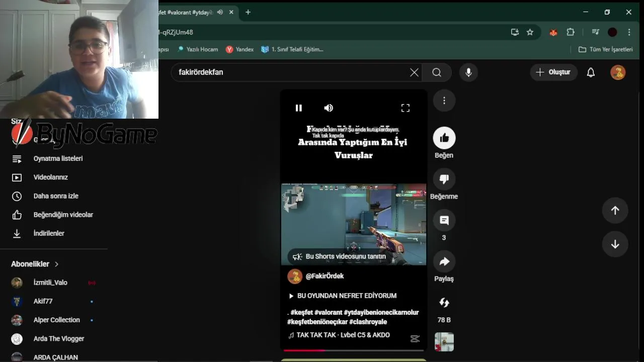This screenshot has height=362, width=644.
Task: Start voice search with microphone
Action: [x=468, y=72]
